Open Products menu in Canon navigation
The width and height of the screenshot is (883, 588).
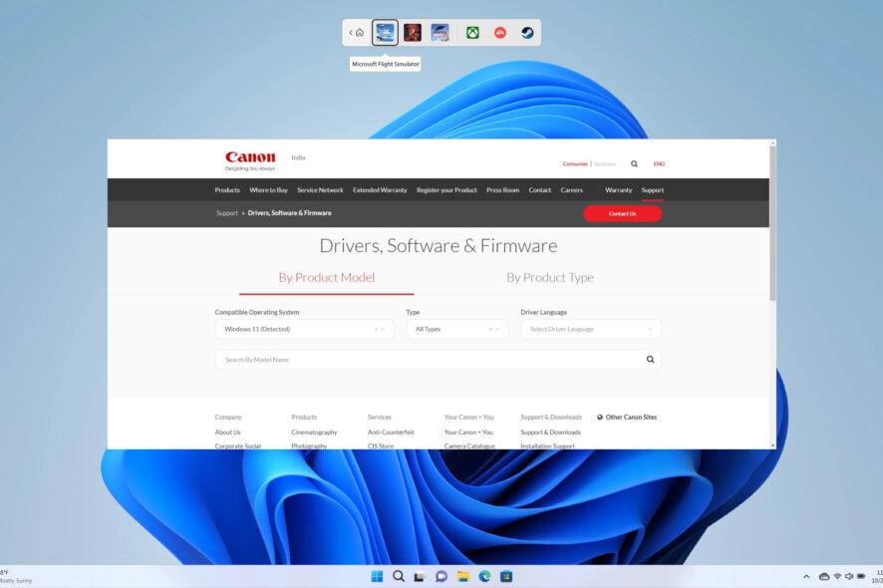click(x=227, y=190)
